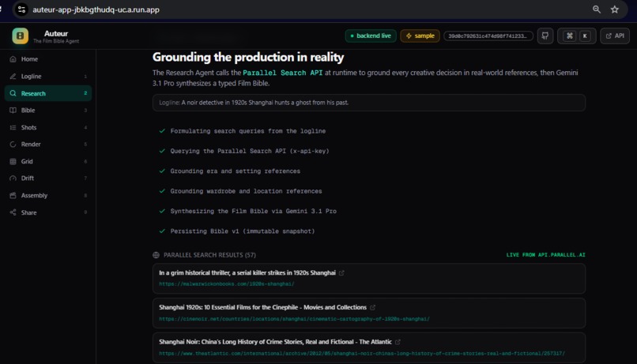Click the Parallel Search API link
The image size is (637, 364).
(283, 73)
